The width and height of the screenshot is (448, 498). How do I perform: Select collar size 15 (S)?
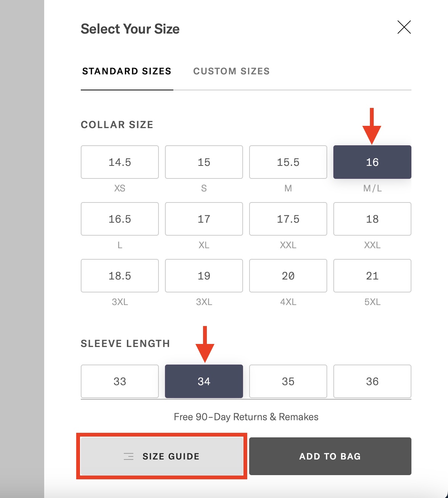click(203, 162)
